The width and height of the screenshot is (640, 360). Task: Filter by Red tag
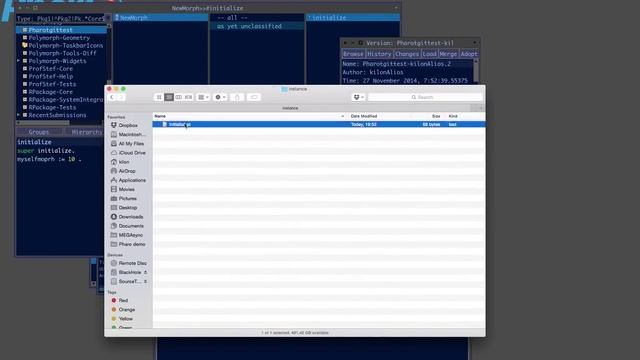(x=123, y=300)
